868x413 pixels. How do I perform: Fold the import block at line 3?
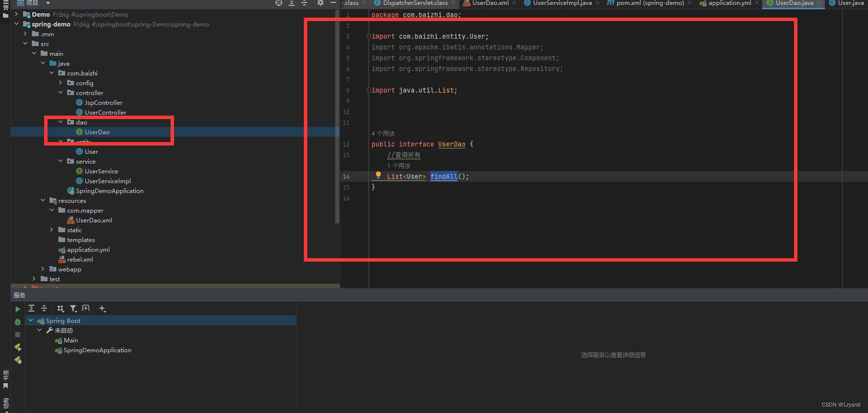pyautogui.click(x=369, y=37)
